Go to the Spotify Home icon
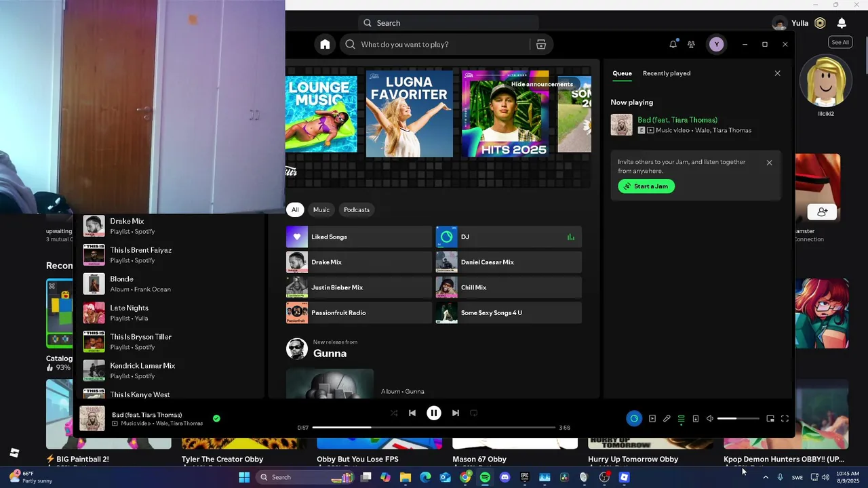This screenshot has width=868, height=488. point(325,44)
